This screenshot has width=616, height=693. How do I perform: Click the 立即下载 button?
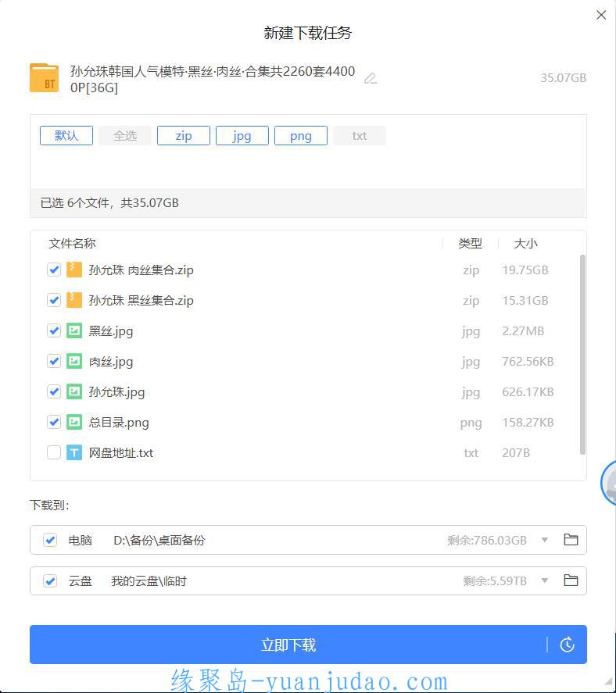(x=288, y=645)
